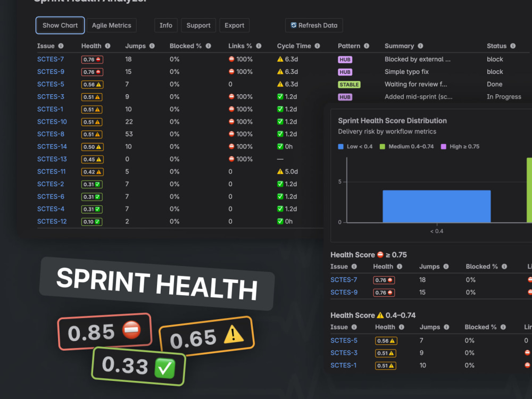Click 'Simple typo fix' summary text
The height and width of the screenshot is (399, 532).
point(406,72)
